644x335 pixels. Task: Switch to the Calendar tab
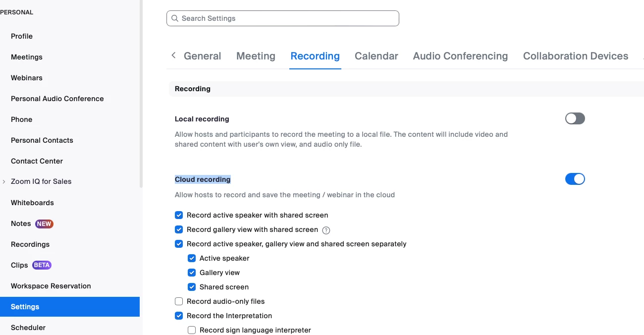tap(376, 56)
